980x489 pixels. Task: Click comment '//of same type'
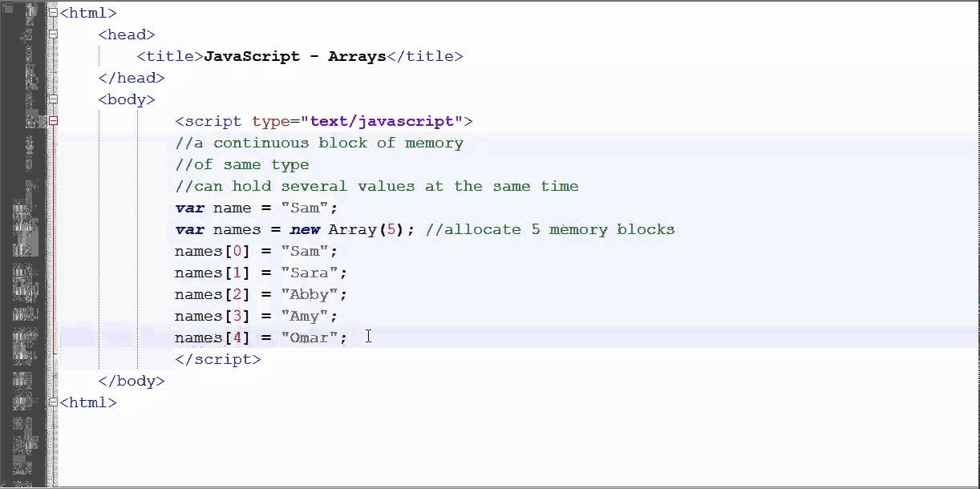pos(242,164)
